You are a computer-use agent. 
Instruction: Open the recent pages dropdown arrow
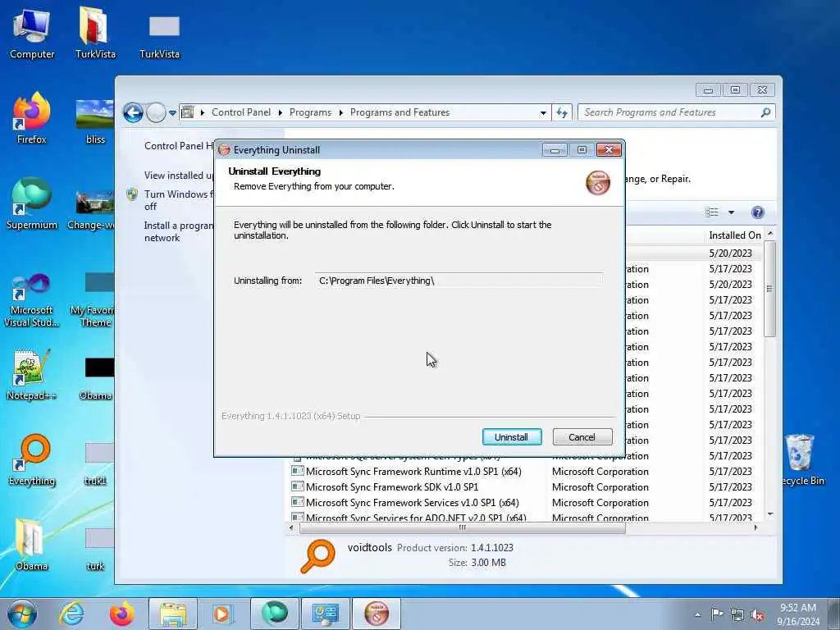pos(172,113)
